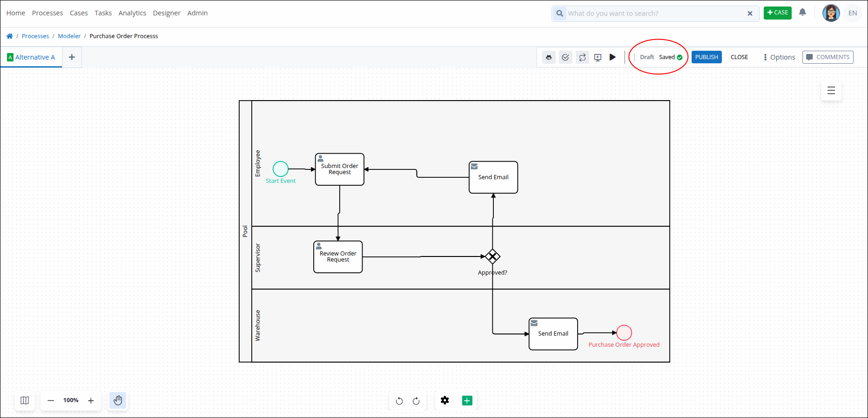Viewport: 868px width, 418px height.
Task: Select the Submit Order Request task
Action: tap(340, 169)
